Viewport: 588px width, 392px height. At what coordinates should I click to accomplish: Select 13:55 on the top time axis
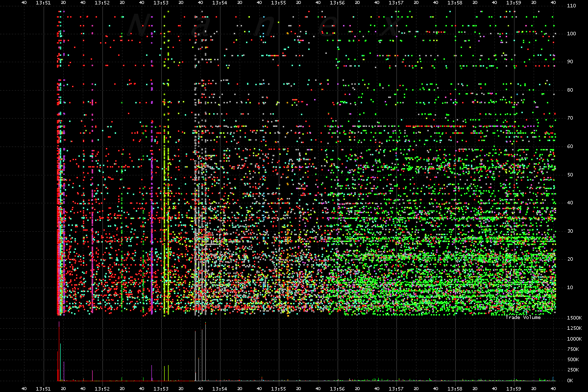(279, 2)
